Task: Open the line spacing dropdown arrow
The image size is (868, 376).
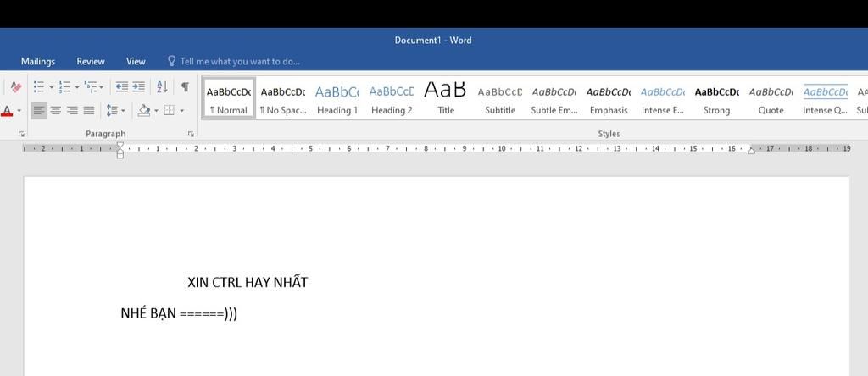Action: [123, 111]
